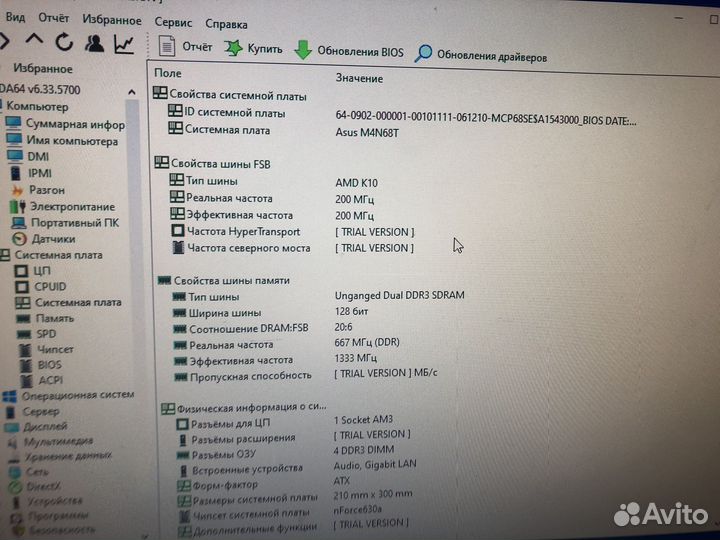Open Хранение данных tree category
Screen dimensions: 720x540
(60, 456)
